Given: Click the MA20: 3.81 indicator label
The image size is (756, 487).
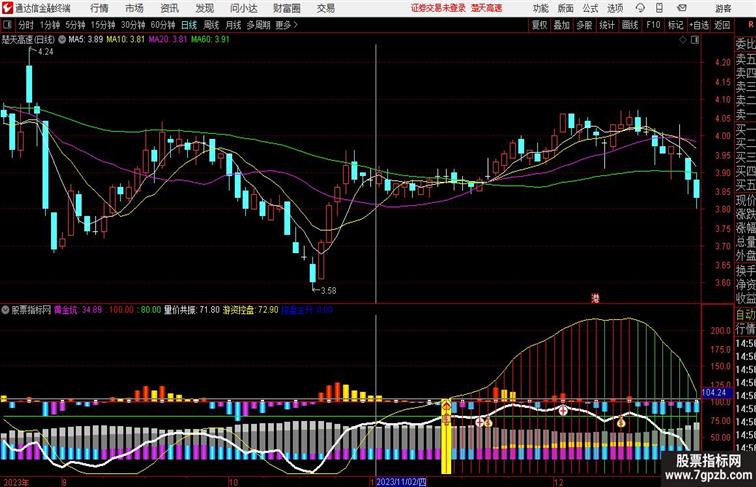Looking at the screenshot, I should pos(167,40).
